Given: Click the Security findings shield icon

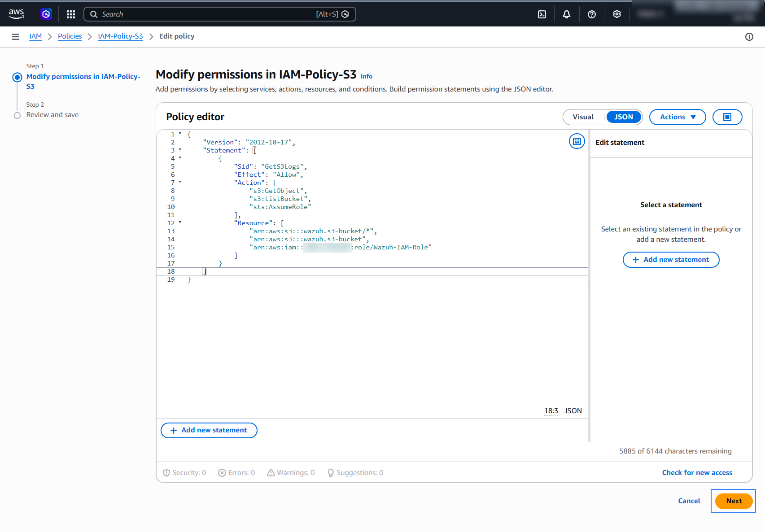Looking at the screenshot, I should (166, 473).
